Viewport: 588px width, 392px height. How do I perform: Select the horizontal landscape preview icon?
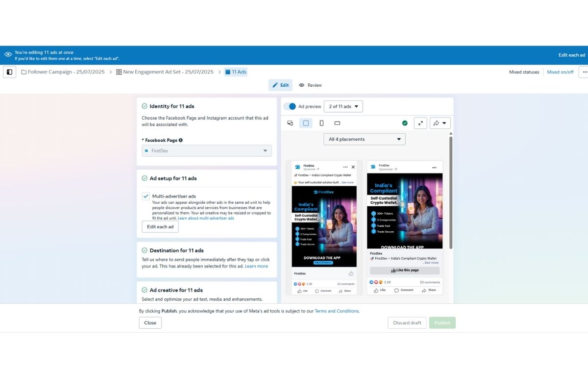click(337, 123)
